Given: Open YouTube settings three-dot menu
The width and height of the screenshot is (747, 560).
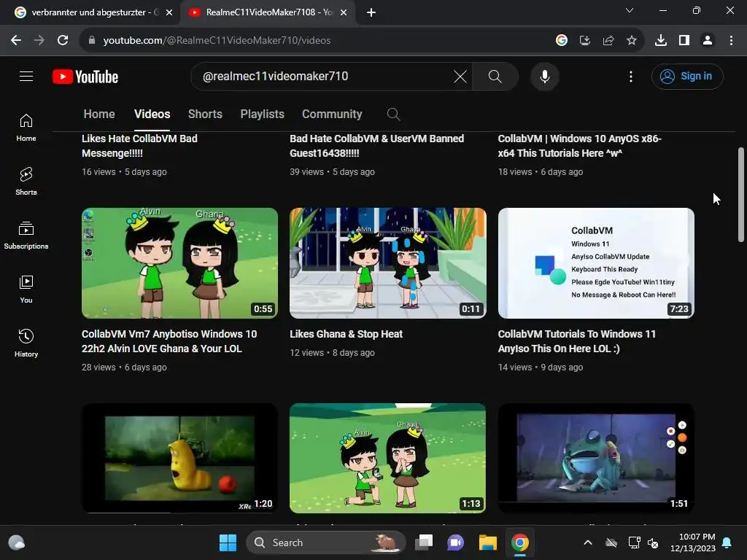Looking at the screenshot, I should point(631,76).
